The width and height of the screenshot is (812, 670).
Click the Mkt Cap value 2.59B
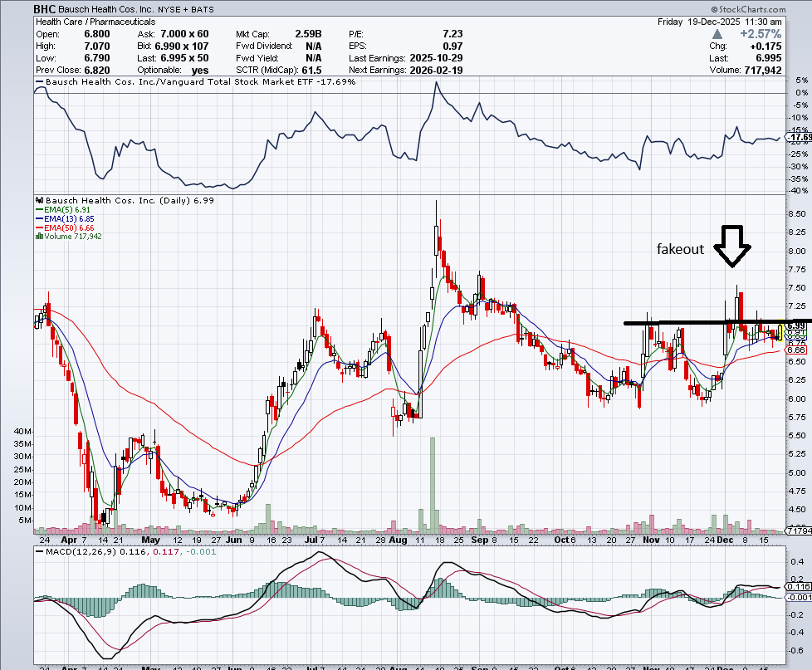(308, 34)
